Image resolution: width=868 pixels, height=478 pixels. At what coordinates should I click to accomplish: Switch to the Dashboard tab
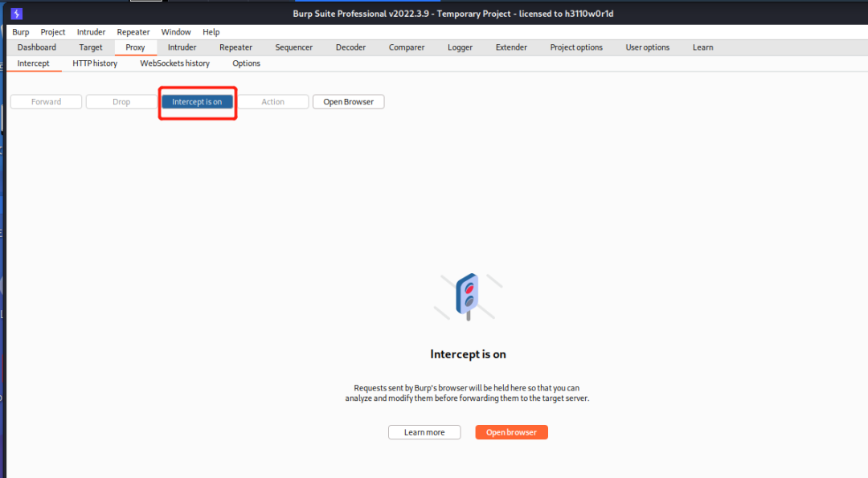(x=36, y=47)
